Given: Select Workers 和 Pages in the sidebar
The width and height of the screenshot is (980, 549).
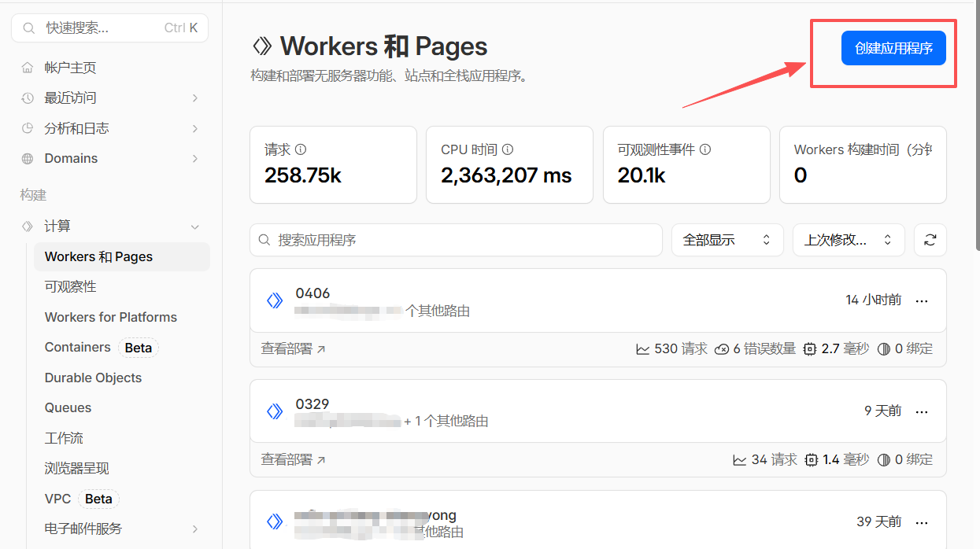Looking at the screenshot, I should click(x=122, y=256).
